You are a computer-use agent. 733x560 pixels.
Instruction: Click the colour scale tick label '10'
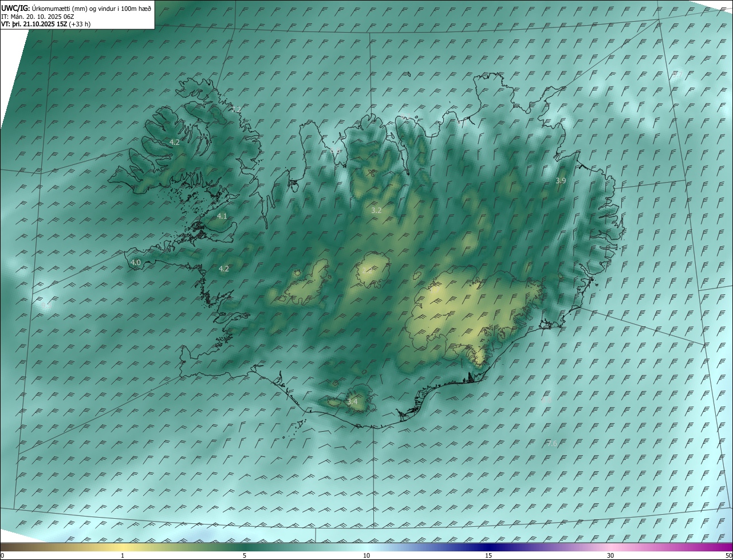tap(366, 555)
